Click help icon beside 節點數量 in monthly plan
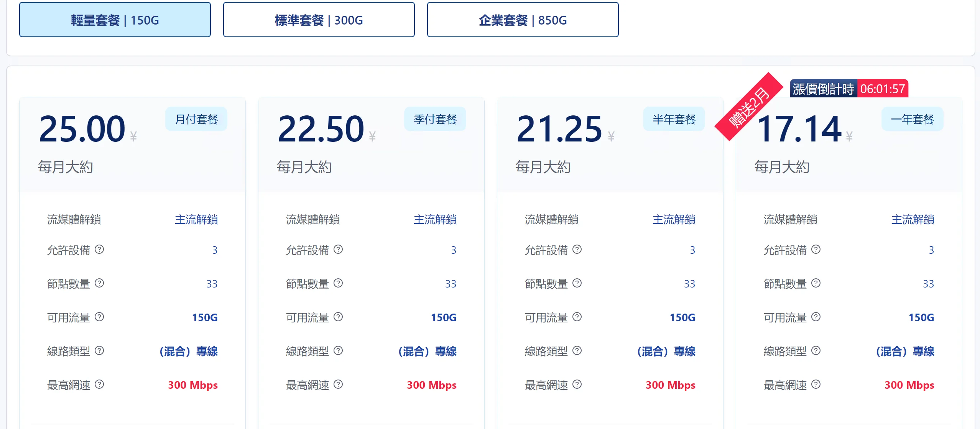 pyautogui.click(x=99, y=283)
